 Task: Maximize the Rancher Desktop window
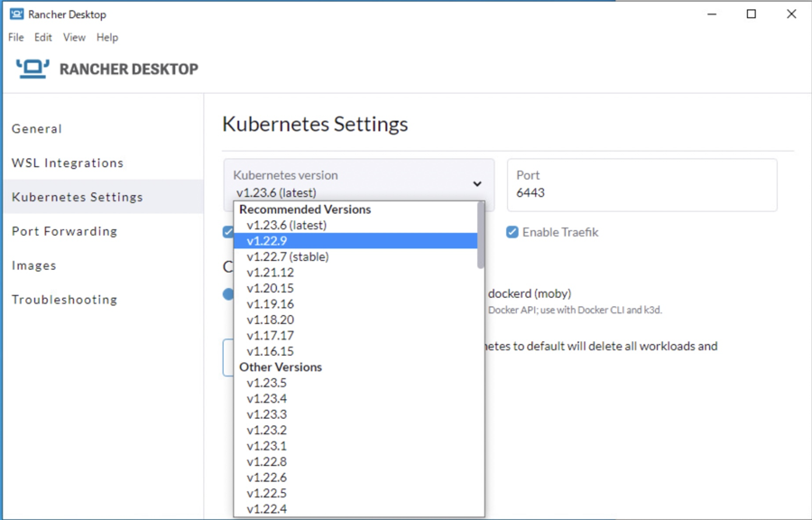(x=752, y=14)
